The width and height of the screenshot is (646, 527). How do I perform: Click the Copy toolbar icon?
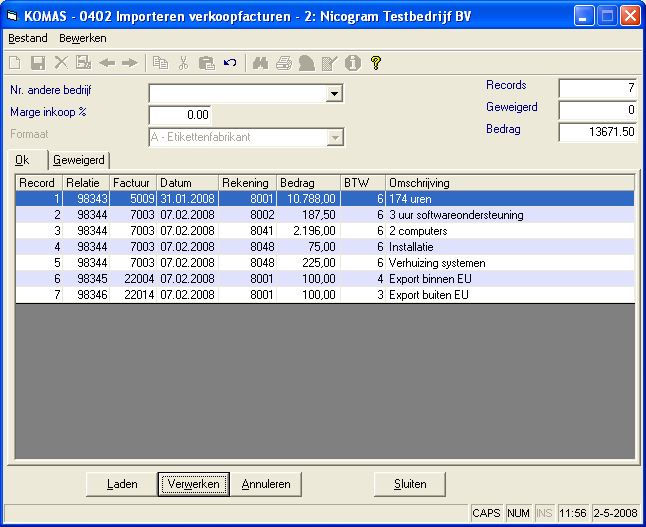160,63
